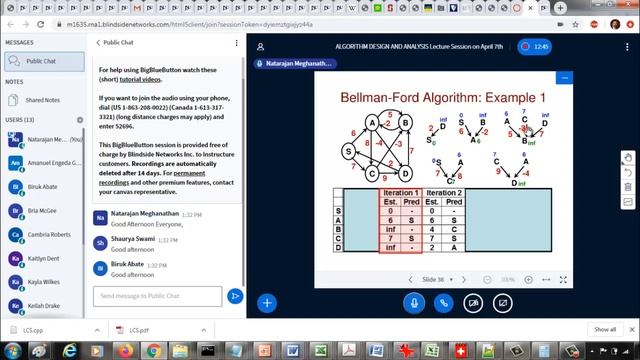Open the Slide 38 selector dropdown
The image size is (640, 360).
437,280
